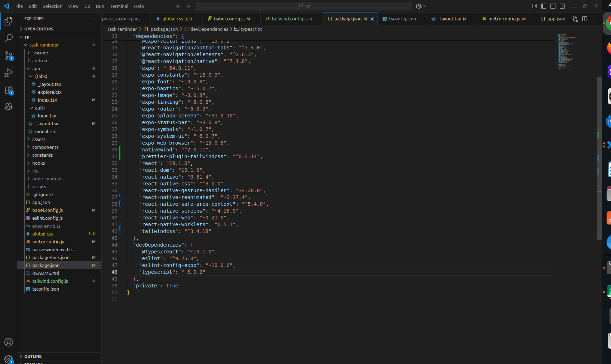
Task: Open Accounts menu in activity bar
Action: tap(9, 342)
